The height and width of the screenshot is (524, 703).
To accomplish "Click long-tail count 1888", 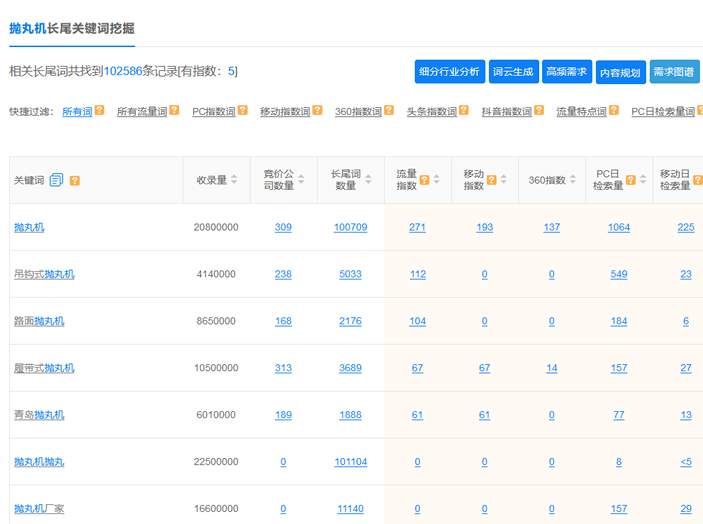I will coord(351,415).
